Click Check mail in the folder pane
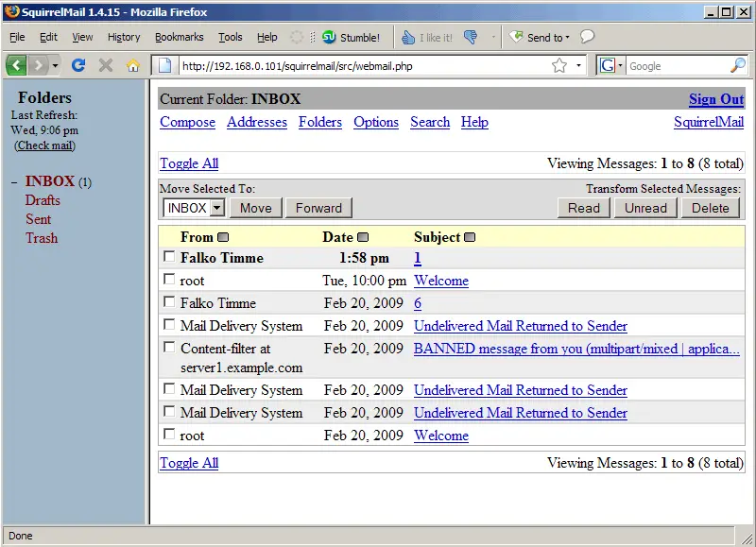This screenshot has height=547, width=756. [44, 145]
